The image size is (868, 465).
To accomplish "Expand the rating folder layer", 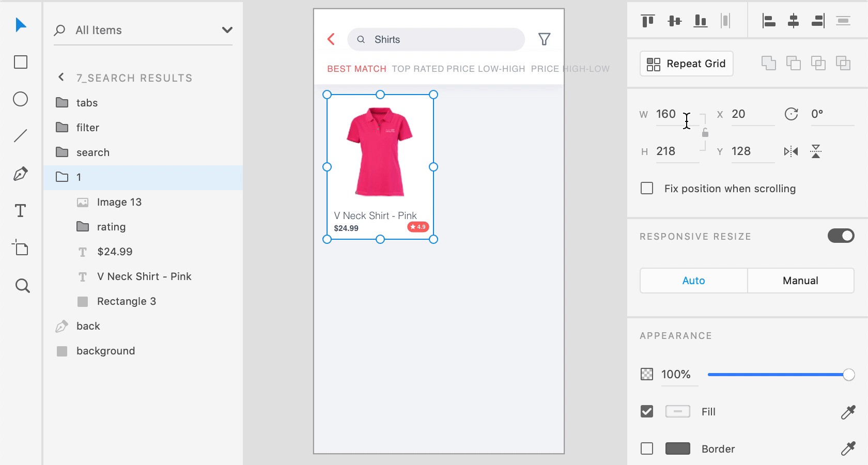I will 83,226.
